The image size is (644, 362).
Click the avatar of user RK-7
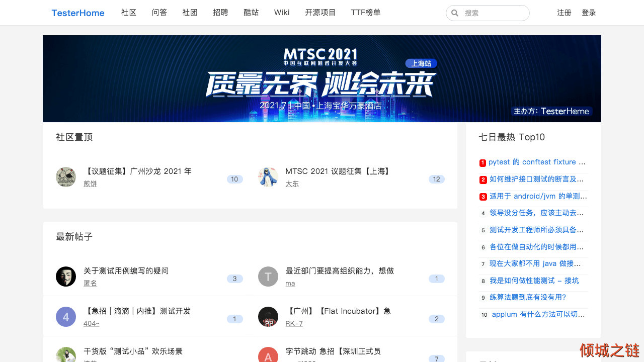pos(268,317)
